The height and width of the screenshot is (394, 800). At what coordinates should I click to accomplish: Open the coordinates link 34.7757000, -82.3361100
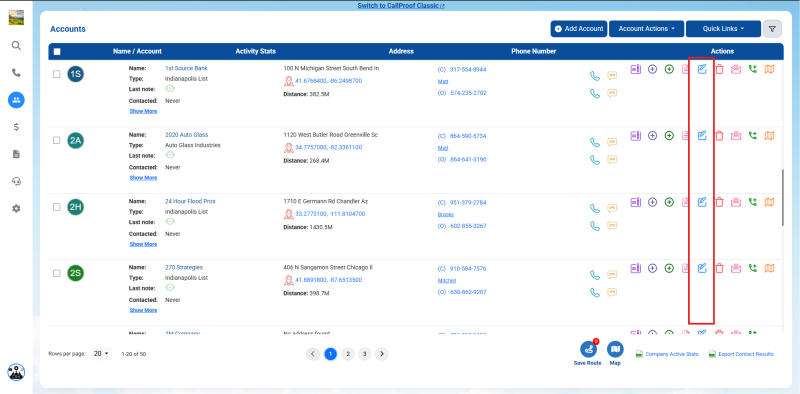point(329,147)
